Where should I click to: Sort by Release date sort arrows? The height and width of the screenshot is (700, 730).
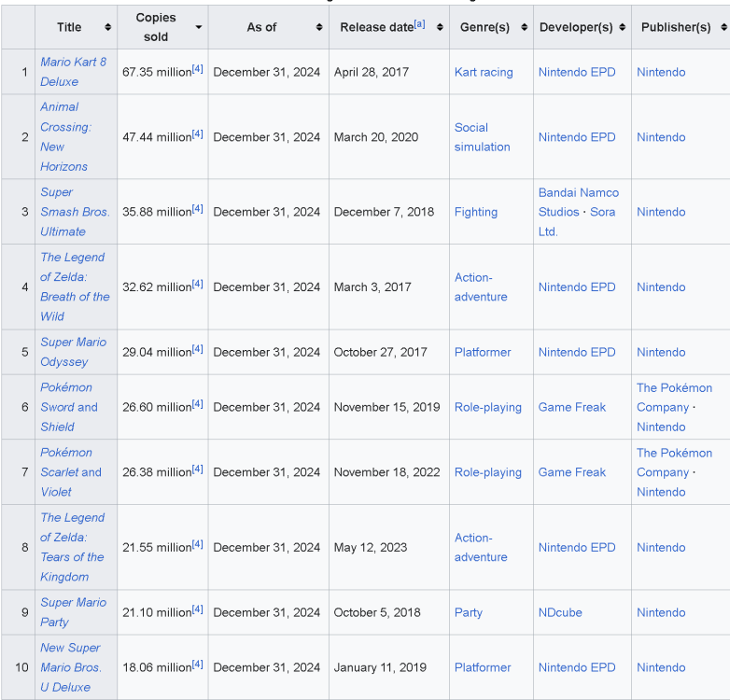[440, 27]
